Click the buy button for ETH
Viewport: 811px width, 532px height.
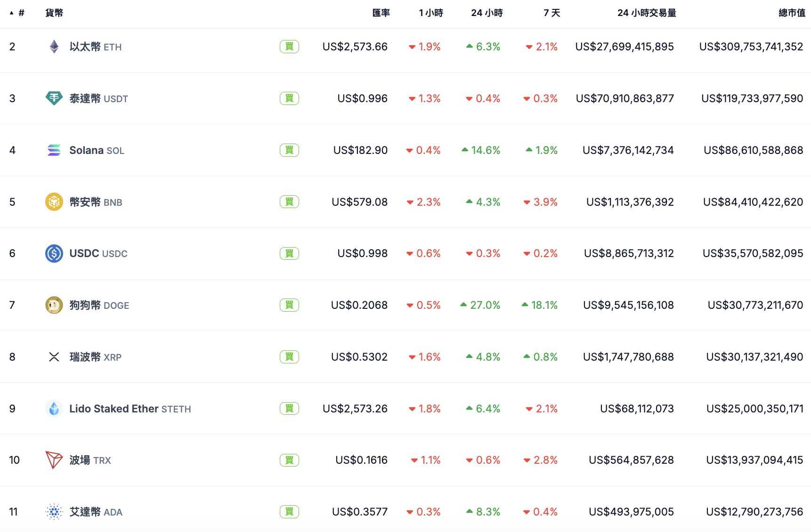(x=289, y=47)
